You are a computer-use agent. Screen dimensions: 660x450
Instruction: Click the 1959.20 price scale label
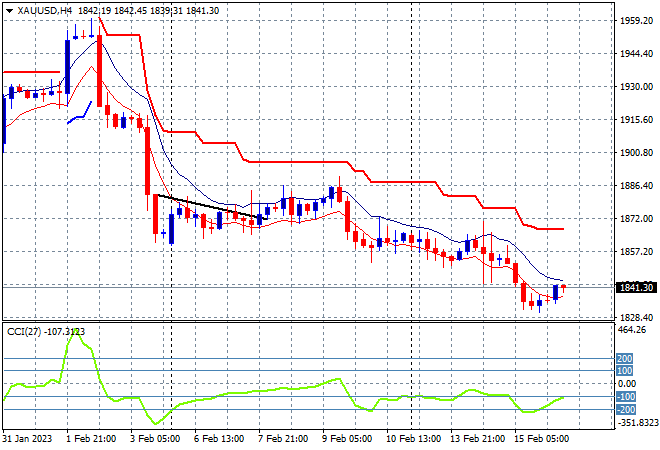point(636,21)
